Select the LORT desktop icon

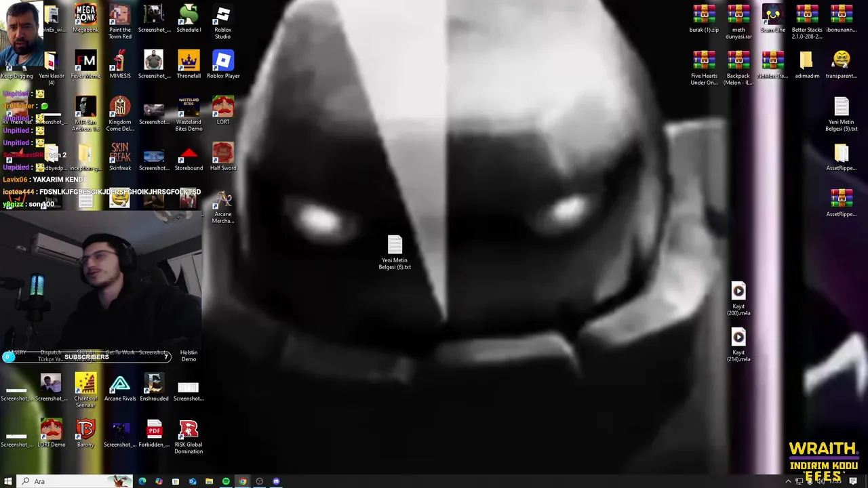point(223,110)
